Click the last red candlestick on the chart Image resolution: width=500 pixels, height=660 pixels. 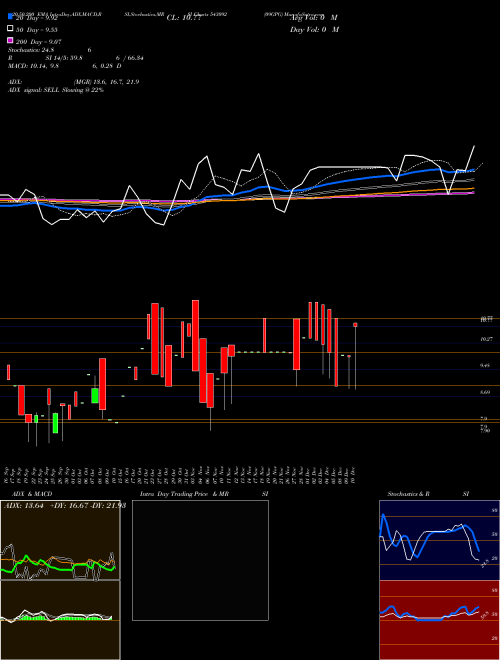(355, 325)
